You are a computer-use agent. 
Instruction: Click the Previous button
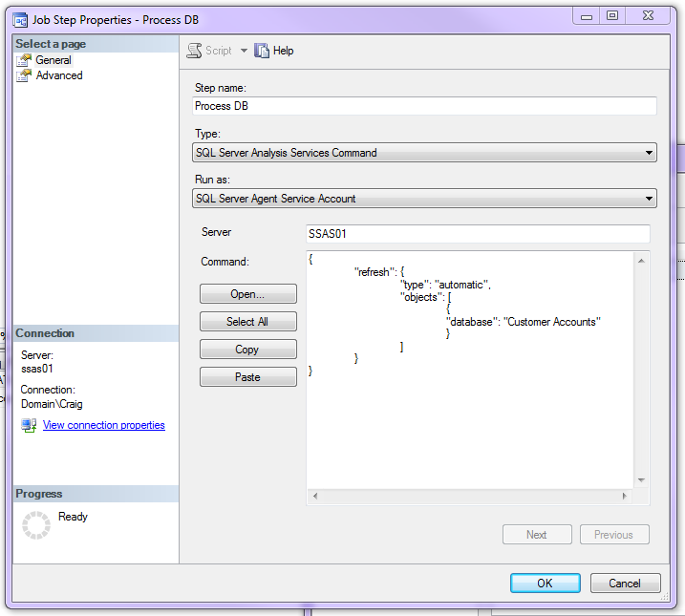(x=614, y=535)
